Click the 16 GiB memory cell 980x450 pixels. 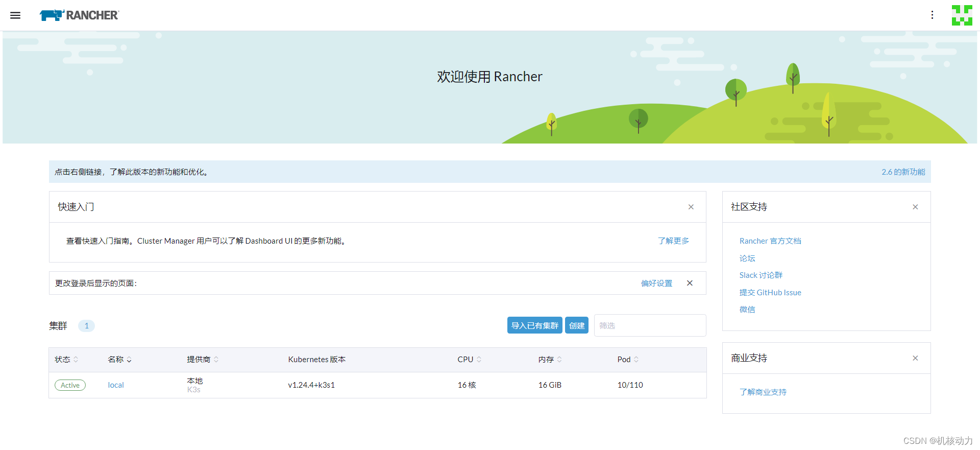pyautogui.click(x=550, y=385)
